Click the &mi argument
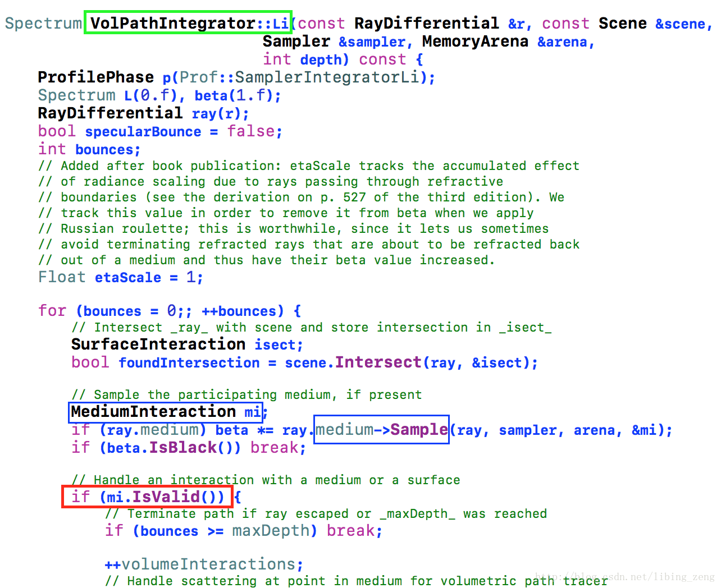This screenshot has height=588, width=721. [644, 430]
